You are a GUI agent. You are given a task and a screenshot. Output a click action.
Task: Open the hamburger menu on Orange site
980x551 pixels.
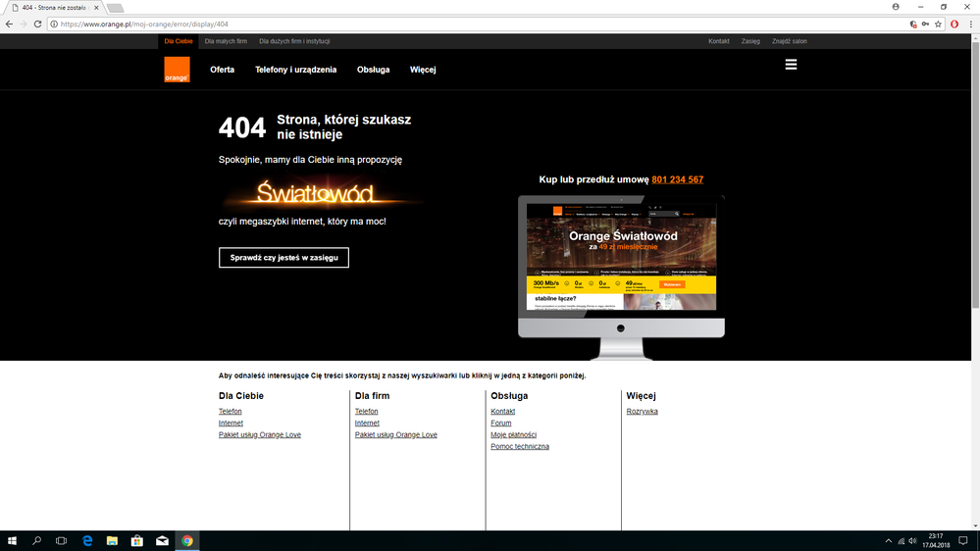pos(791,65)
